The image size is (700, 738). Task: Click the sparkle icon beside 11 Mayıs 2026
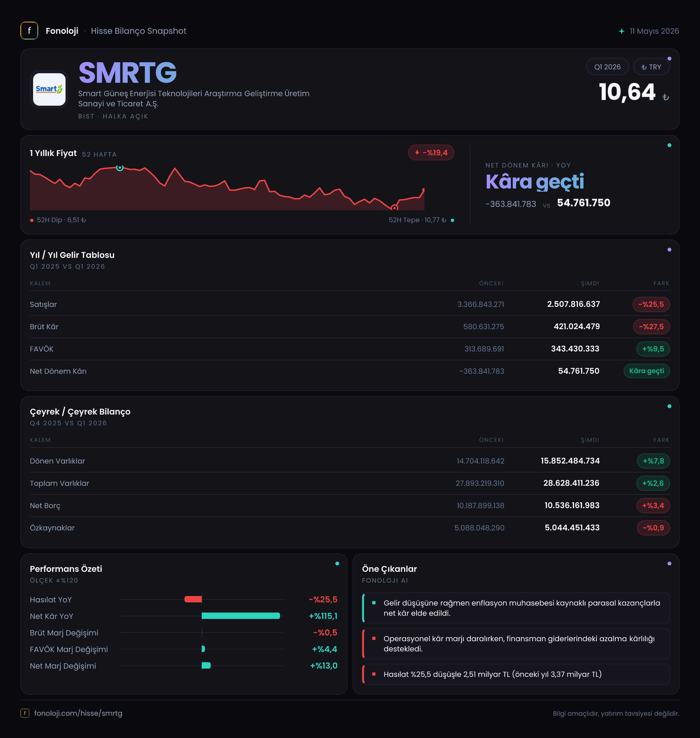coord(622,31)
